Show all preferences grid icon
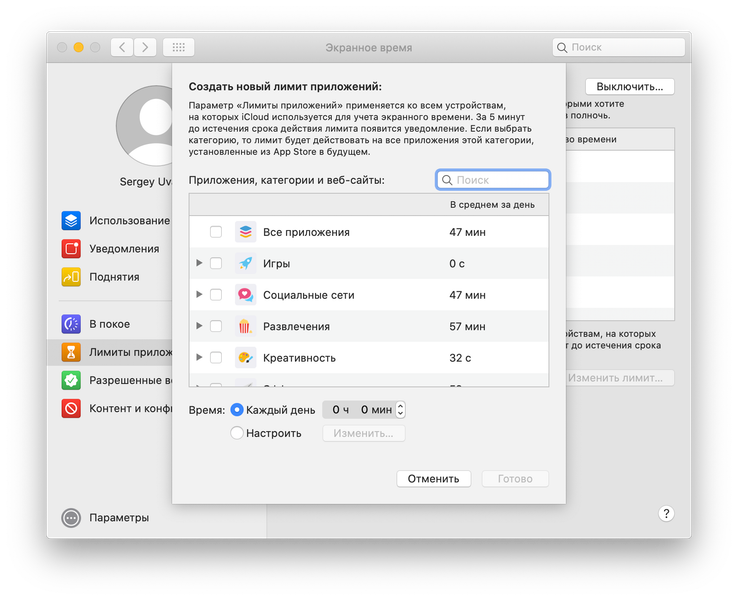Viewport: 738px width, 600px height. (x=178, y=47)
